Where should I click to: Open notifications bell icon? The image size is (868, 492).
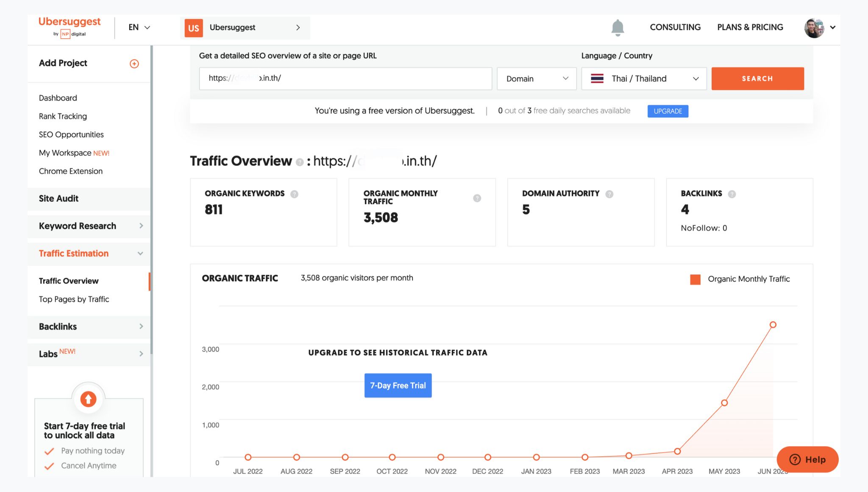coord(618,28)
